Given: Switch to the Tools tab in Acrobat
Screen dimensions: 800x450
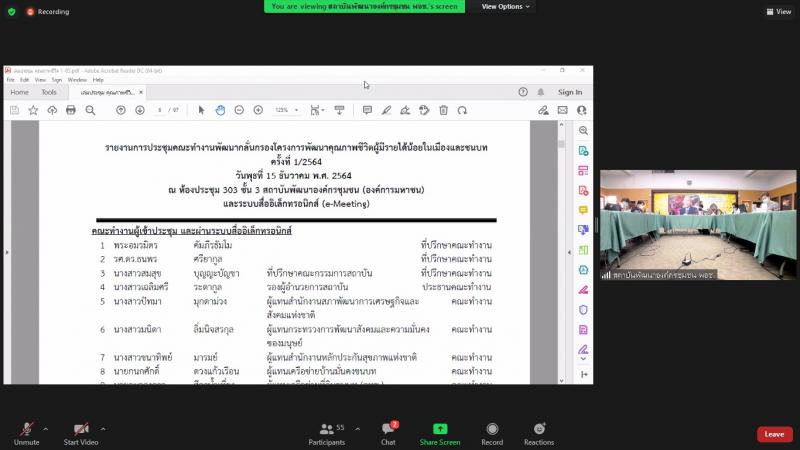Looking at the screenshot, I should 49,92.
